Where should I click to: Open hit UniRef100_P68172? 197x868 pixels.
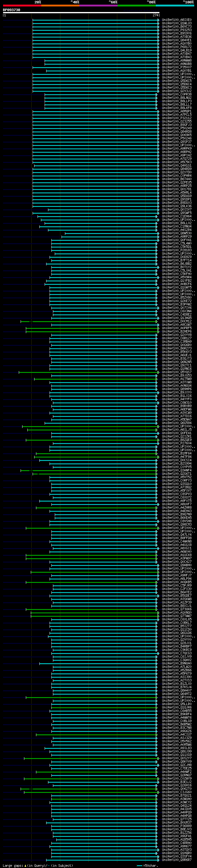tap(177, 47)
